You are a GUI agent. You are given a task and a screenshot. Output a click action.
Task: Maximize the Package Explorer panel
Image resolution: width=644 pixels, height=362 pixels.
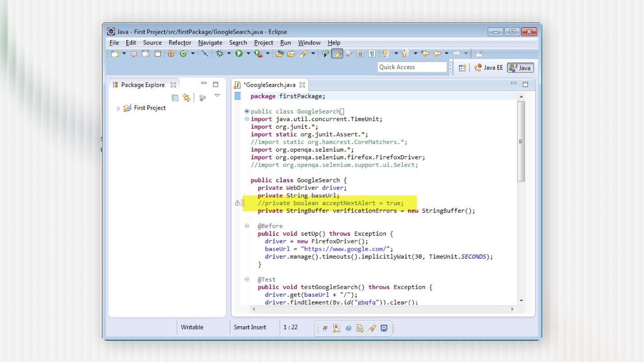point(216,84)
